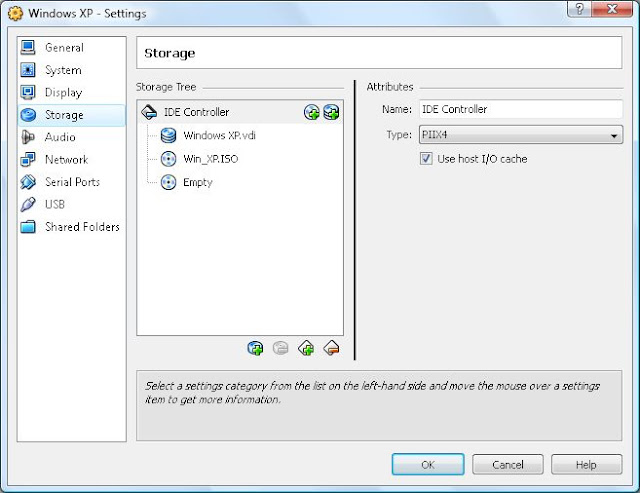Click the disc icon for Empty drive

168,182
